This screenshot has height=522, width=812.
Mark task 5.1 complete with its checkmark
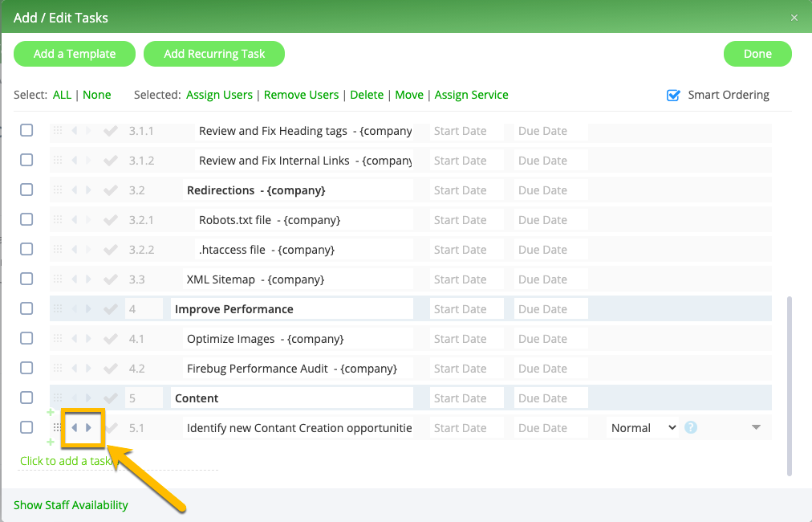point(110,428)
